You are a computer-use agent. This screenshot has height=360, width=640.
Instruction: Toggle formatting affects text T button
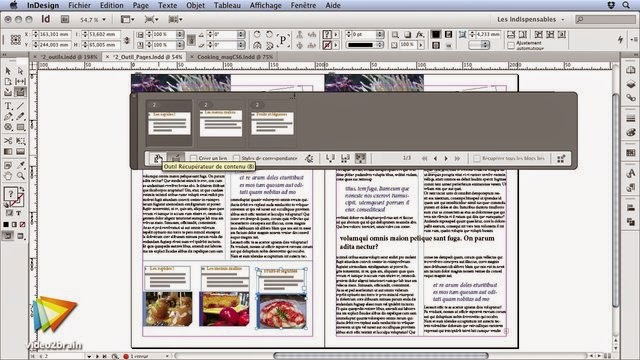click(18, 213)
